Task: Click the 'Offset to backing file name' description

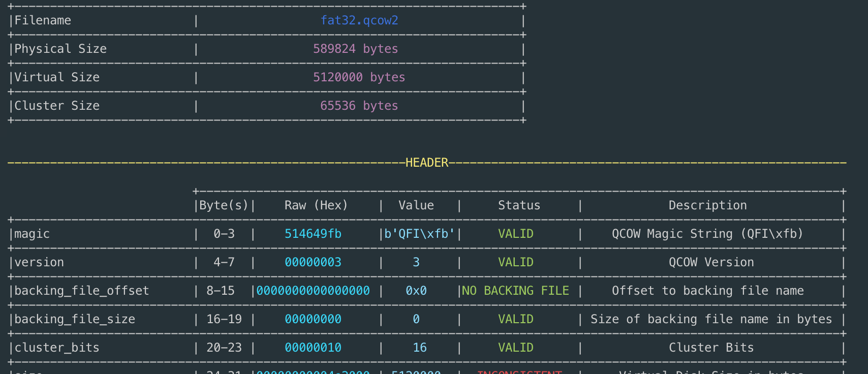Action: coord(707,291)
